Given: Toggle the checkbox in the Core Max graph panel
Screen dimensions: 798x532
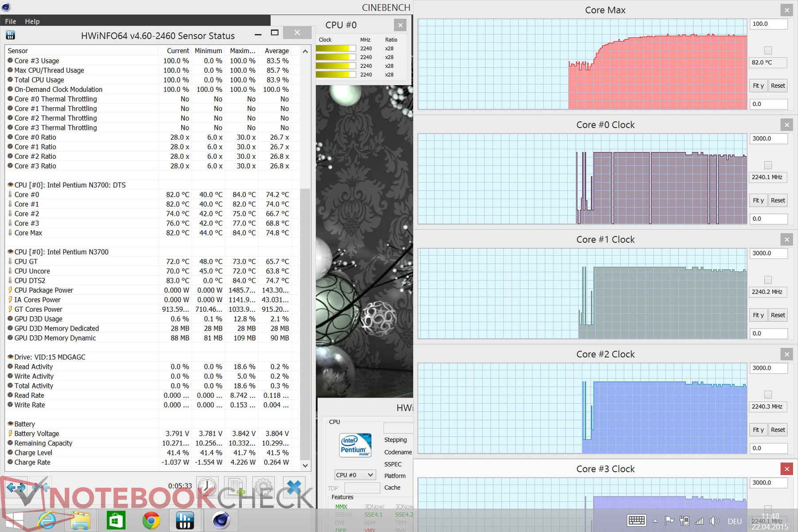Looking at the screenshot, I should [x=768, y=51].
